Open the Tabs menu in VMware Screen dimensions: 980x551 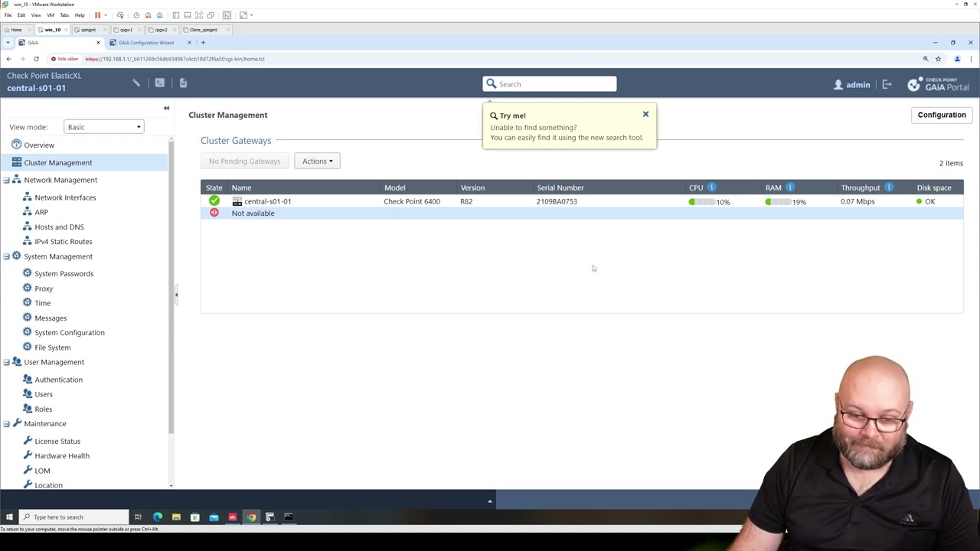tap(64, 15)
